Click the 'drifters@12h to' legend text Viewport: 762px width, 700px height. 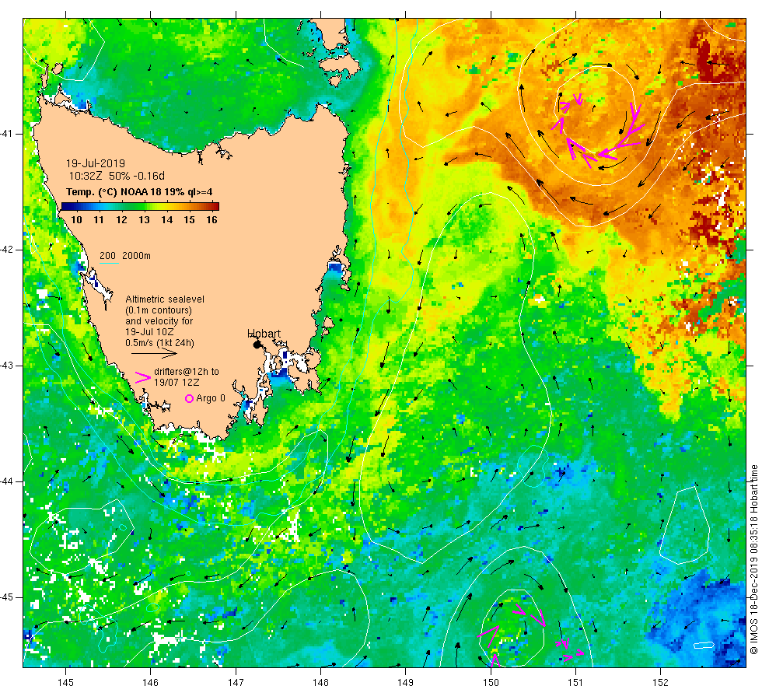point(187,372)
